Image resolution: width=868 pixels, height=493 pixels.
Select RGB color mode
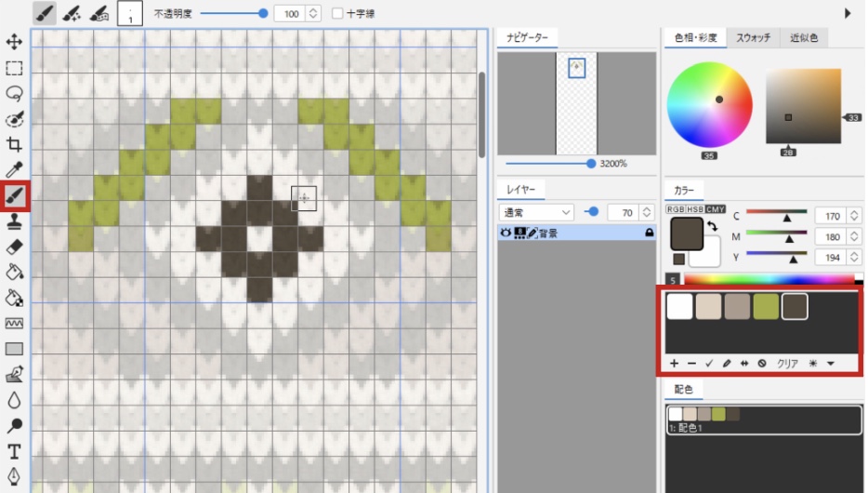[676, 209]
